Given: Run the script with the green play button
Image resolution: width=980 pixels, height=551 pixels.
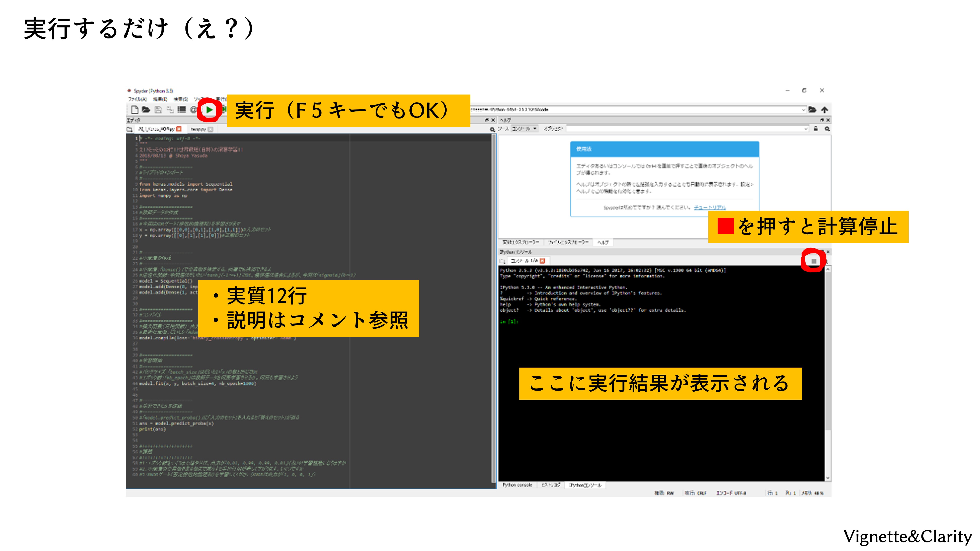Looking at the screenshot, I should coord(209,110).
